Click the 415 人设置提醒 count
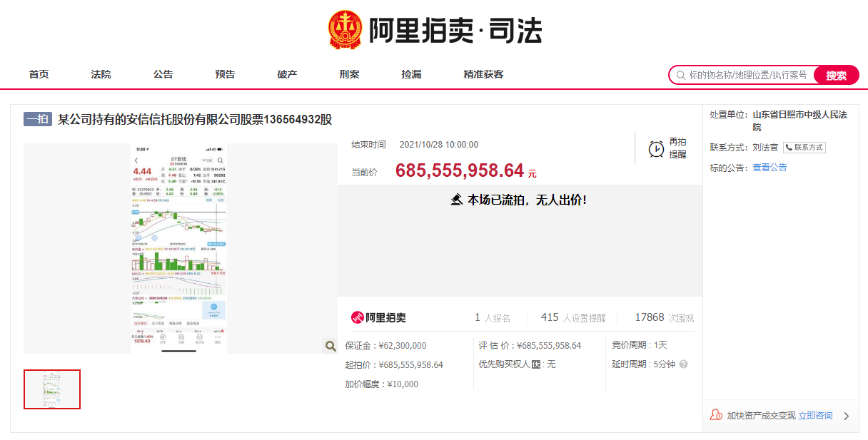Image resolution: width=868 pixels, height=440 pixels. coord(573,318)
